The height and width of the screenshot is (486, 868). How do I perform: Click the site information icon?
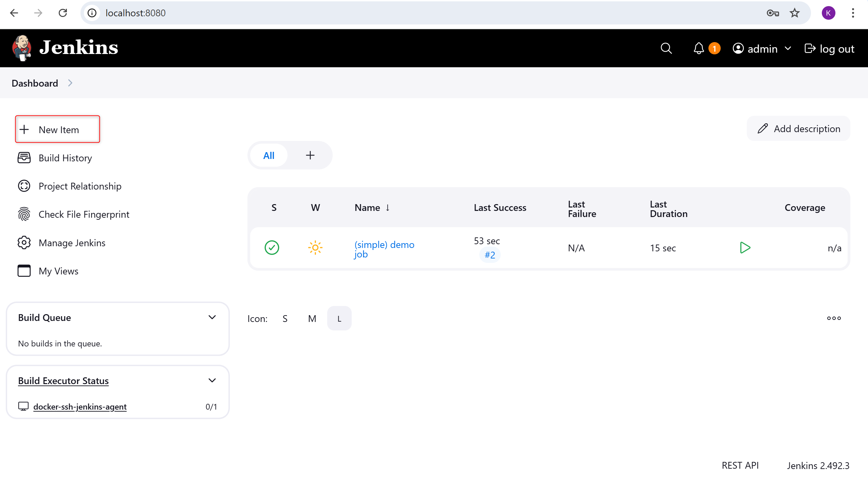coord(92,13)
